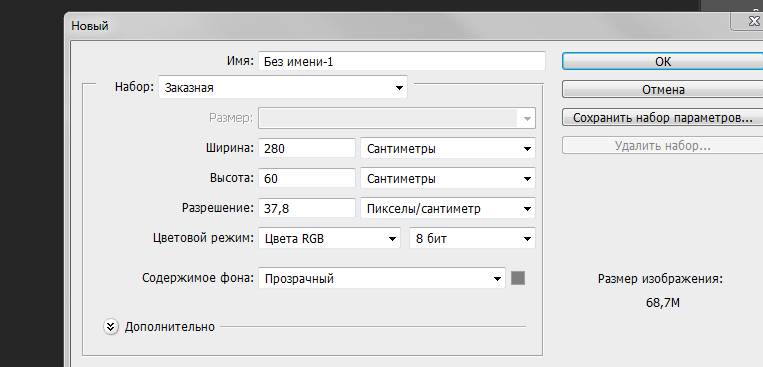Open the Содержимое фона dropdown Прозрачный
This screenshot has height=367, width=763.
pos(382,278)
